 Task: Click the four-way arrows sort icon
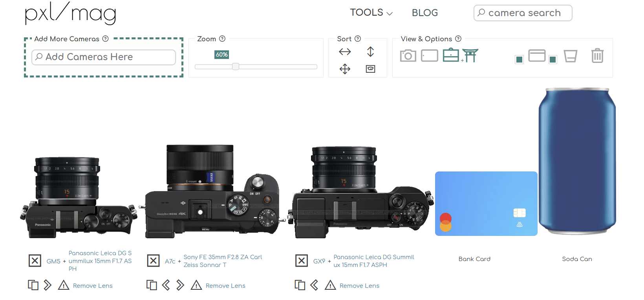pyautogui.click(x=345, y=69)
